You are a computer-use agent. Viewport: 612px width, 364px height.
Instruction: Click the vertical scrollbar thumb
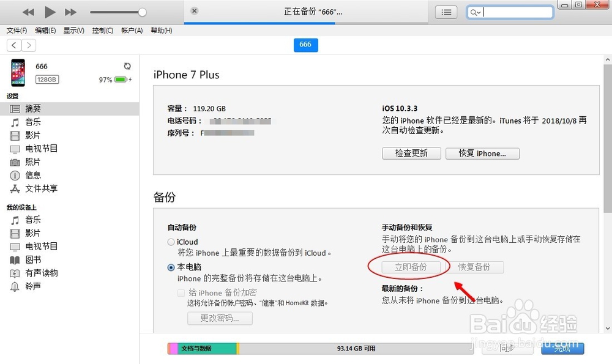pyautogui.click(x=608, y=138)
